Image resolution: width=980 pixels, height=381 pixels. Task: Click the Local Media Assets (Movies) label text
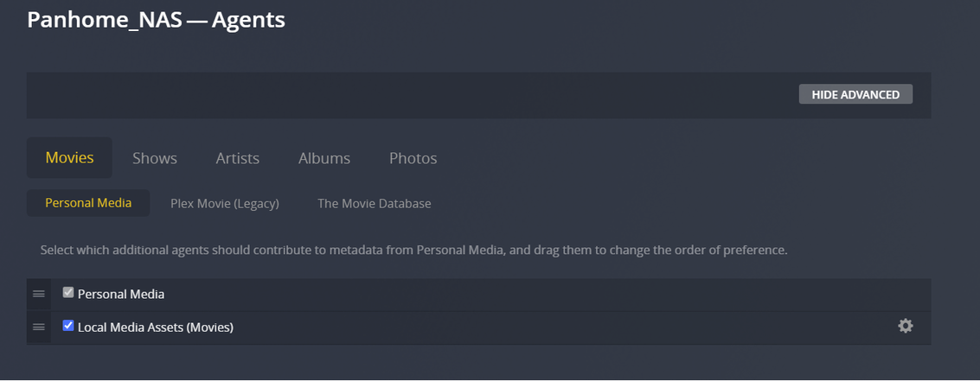click(156, 327)
